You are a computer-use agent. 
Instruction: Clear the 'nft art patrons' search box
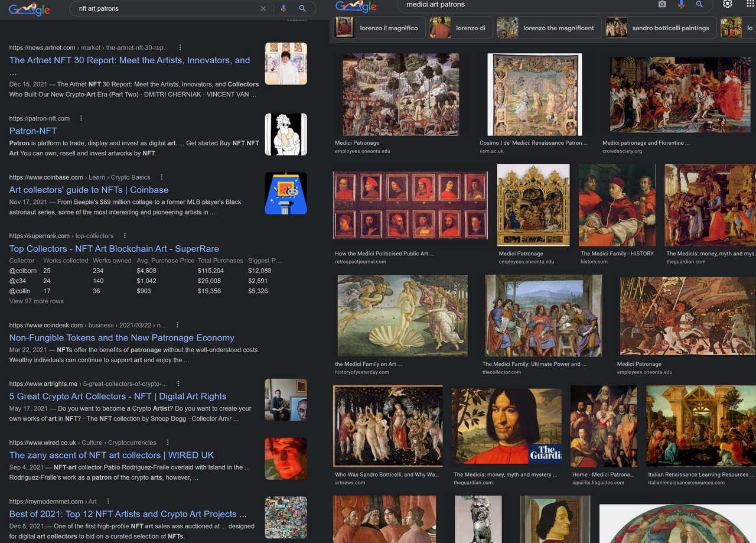point(263,9)
